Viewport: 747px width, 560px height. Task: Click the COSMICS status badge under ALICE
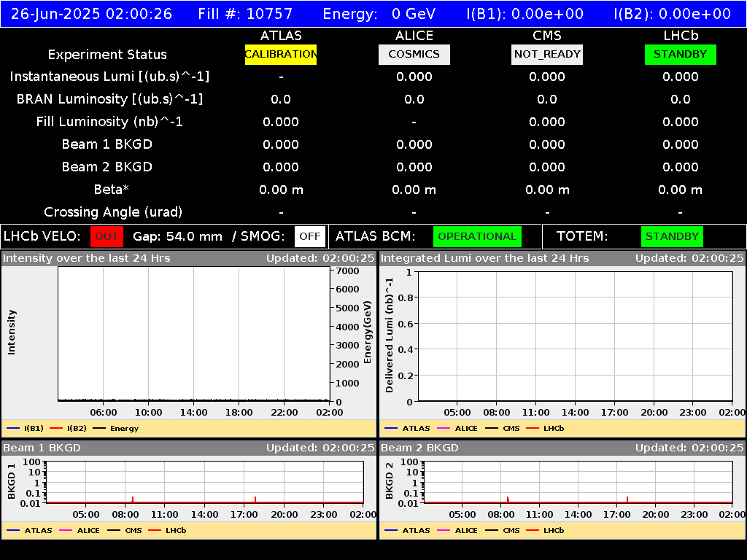(x=414, y=54)
